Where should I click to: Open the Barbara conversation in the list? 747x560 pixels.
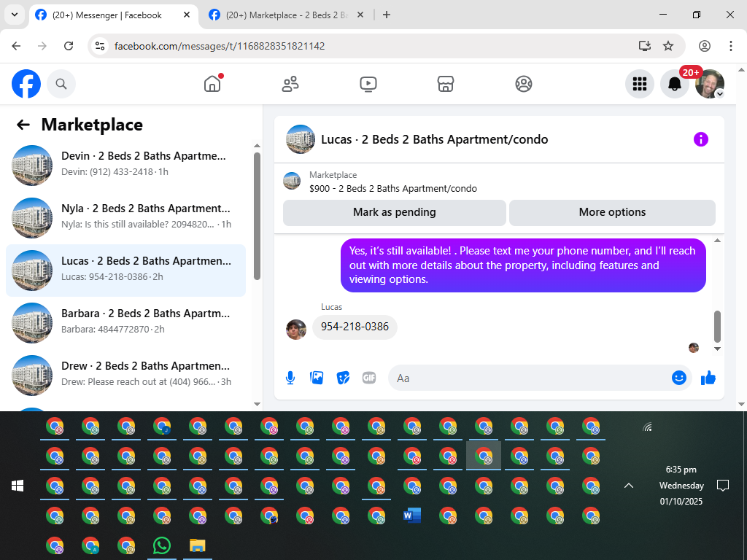[125, 323]
